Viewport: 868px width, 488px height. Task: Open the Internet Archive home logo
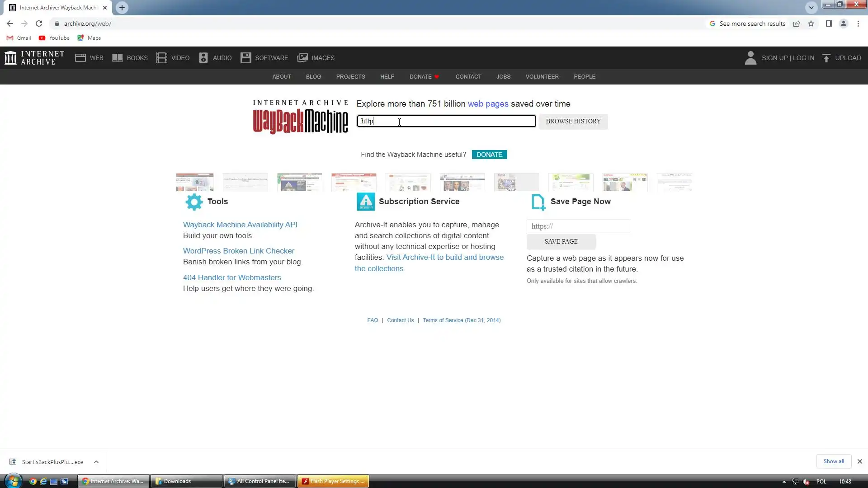(x=34, y=58)
